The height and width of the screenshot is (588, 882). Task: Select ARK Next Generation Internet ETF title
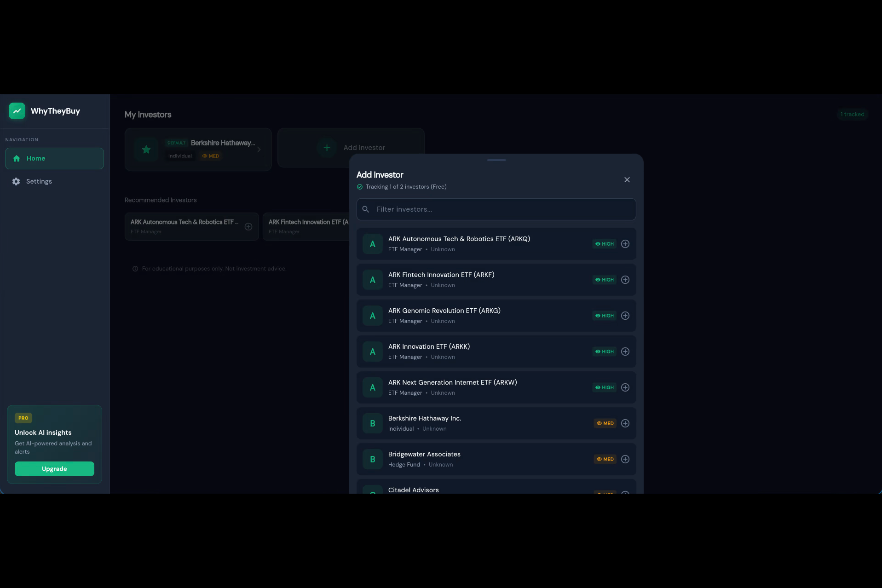click(452, 382)
